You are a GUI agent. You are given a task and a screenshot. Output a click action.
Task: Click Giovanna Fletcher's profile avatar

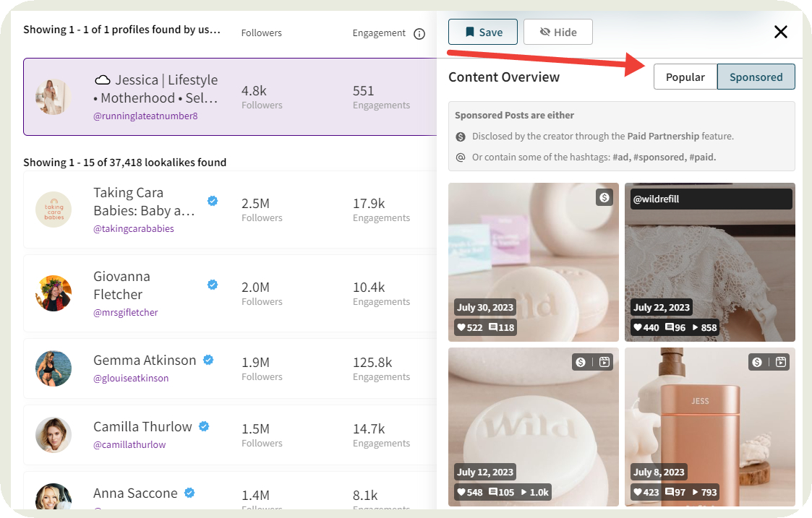click(x=54, y=293)
